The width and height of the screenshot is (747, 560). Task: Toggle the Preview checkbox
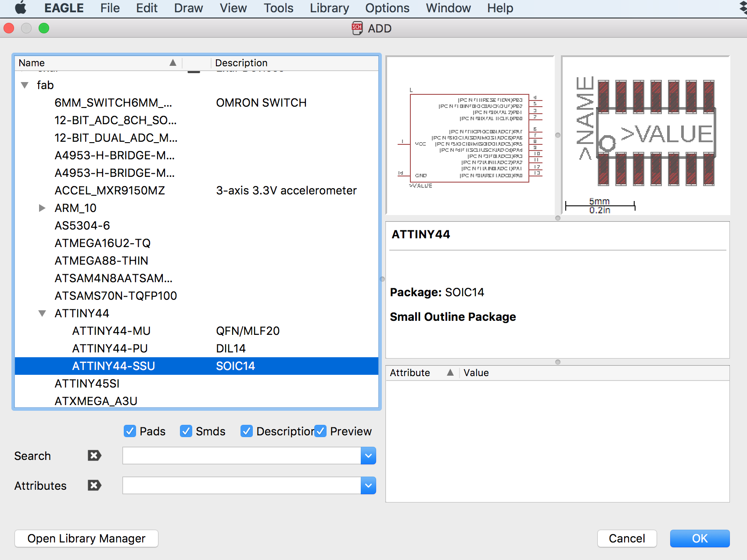(320, 431)
